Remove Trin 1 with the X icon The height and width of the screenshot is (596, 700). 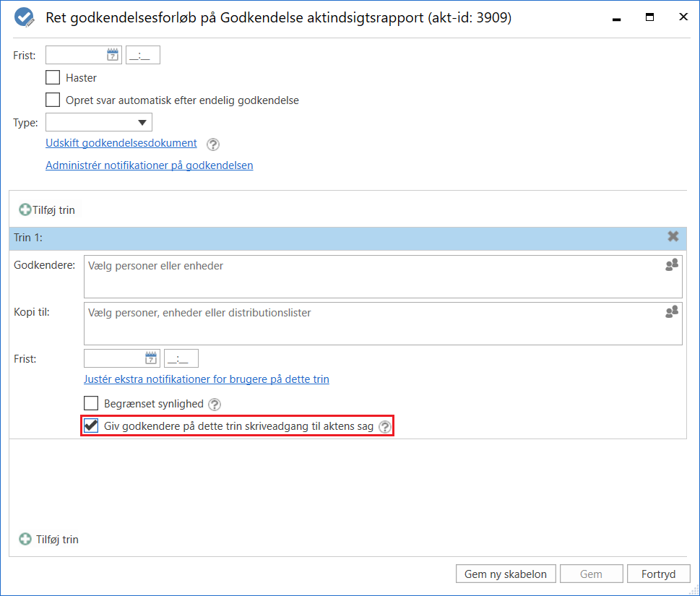click(x=673, y=237)
